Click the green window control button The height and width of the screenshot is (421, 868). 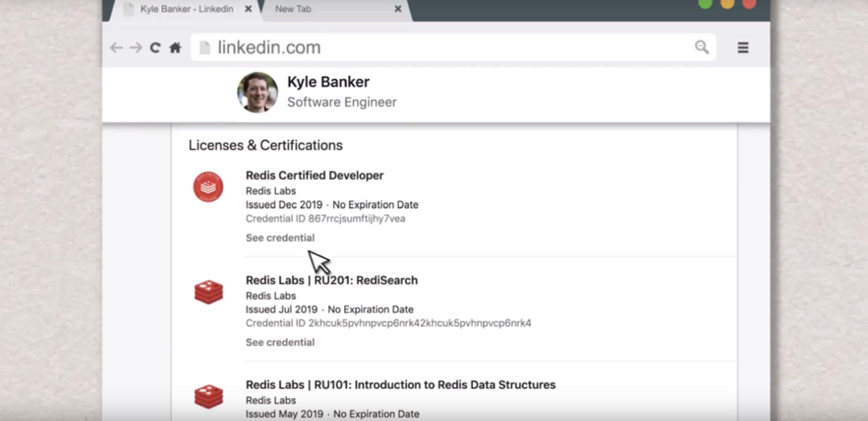[705, 4]
